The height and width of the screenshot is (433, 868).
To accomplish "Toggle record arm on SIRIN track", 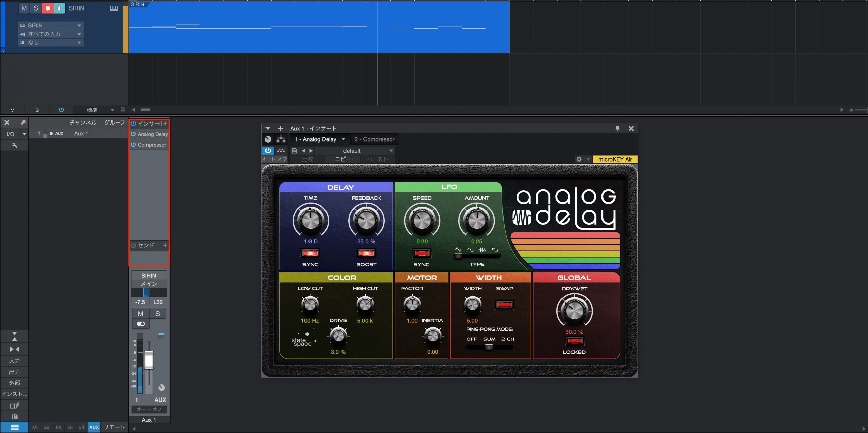I will pos(47,8).
